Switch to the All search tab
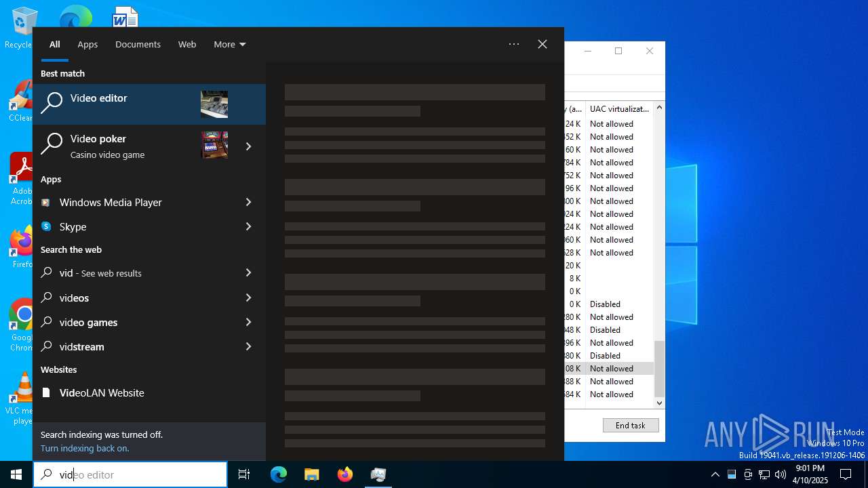Screen dimensions: 868x488 point(55,44)
